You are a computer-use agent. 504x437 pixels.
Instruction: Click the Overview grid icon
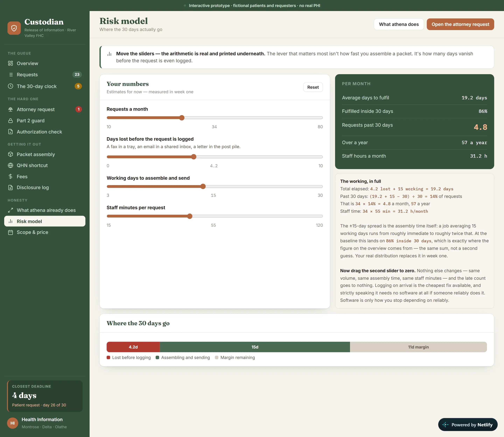10,63
